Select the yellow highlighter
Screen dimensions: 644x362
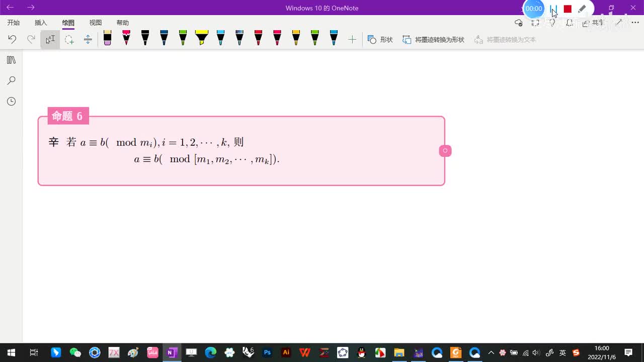(x=202, y=38)
